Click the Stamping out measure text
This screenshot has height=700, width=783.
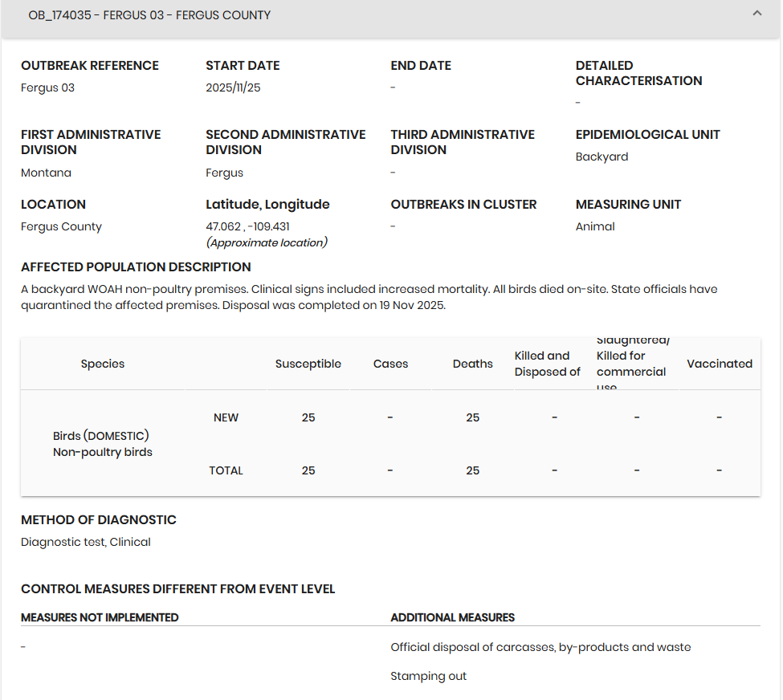(428, 676)
